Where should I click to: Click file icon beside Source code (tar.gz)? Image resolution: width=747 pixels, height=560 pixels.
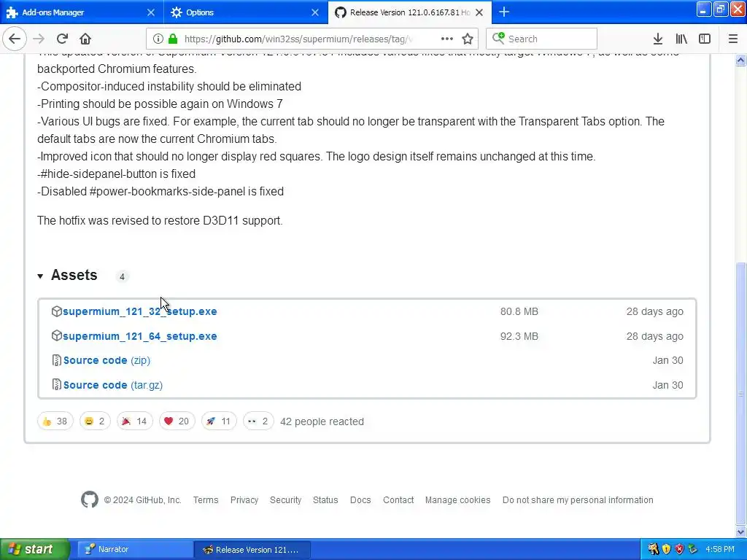pyautogui.click(x=57, y=385)
